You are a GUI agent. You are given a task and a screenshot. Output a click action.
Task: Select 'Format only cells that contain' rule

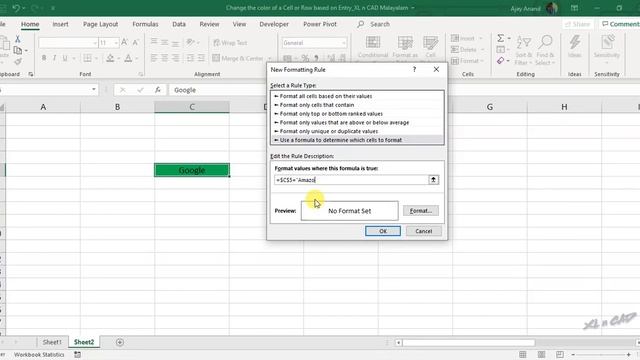357,105
